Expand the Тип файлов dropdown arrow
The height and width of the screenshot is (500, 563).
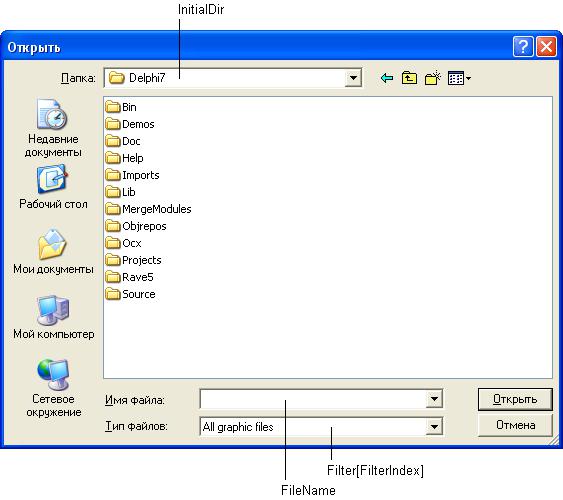434,427
